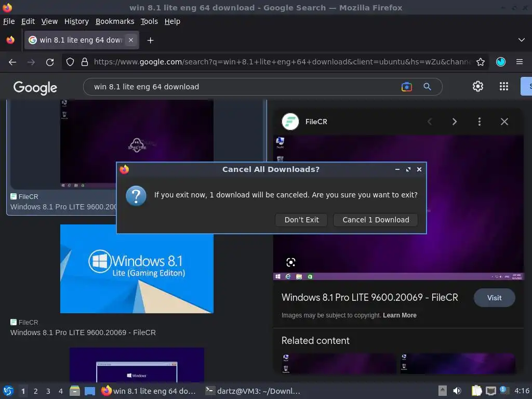Image resolution: width=532 pixels, height=399 pixels.
Task: Visit the FileCR page
Action: 495,298
